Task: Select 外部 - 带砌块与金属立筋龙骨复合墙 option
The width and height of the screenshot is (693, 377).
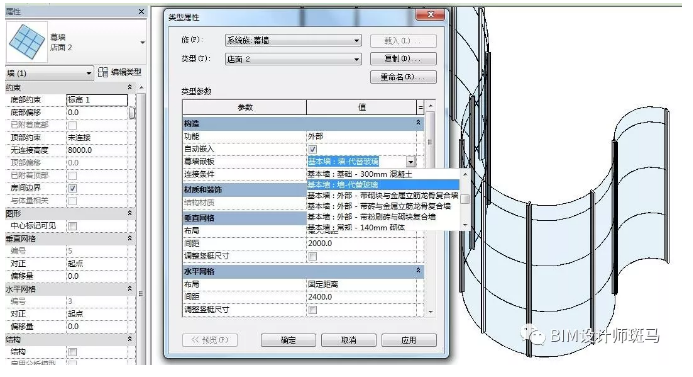Action: pos(384,195)
